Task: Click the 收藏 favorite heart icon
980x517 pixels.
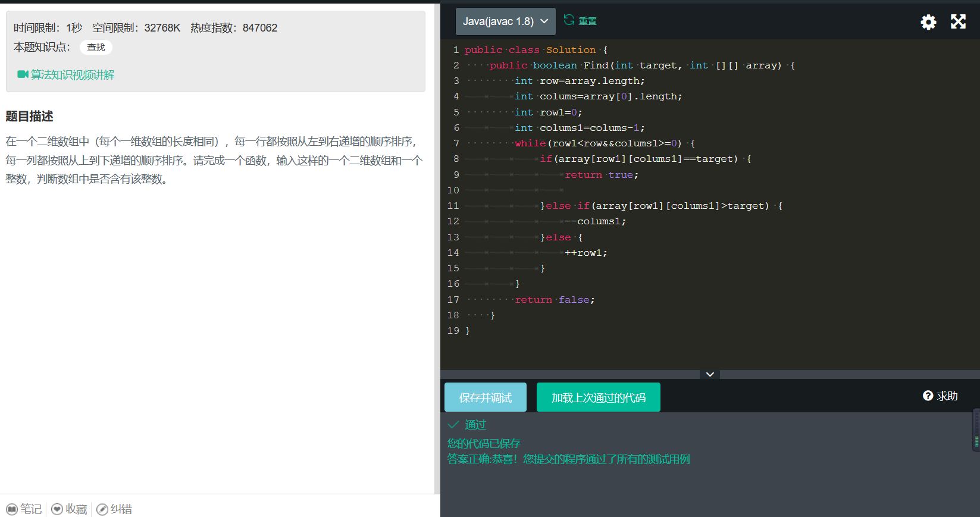Action: coord(57,509)
